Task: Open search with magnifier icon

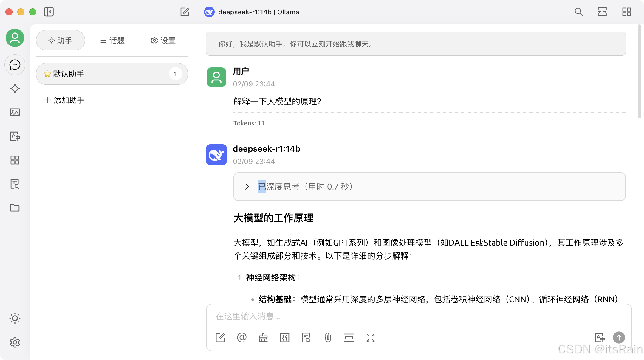Action: pyautogui.click(x=579, y=12)
